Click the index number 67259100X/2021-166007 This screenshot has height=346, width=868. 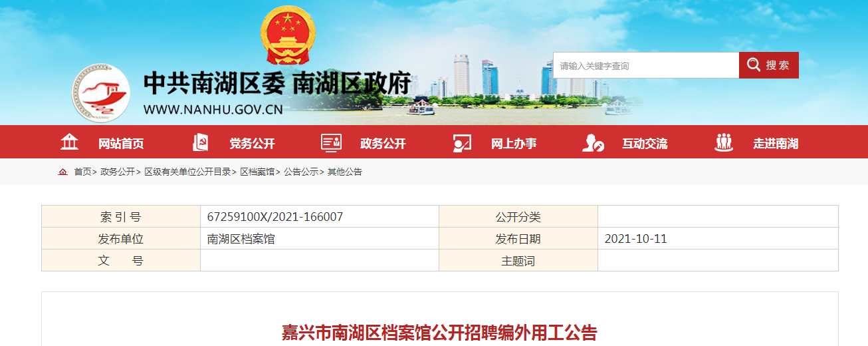tap(275, 217)
